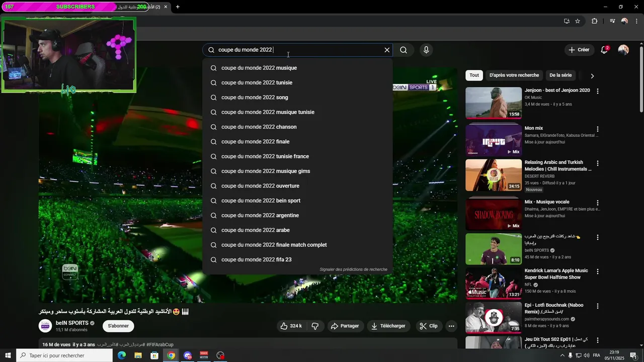Choose suggestion 'coupe du monde 2022 tunisie'
Viewport: 644px width, 362px height.
click(297, 82)
